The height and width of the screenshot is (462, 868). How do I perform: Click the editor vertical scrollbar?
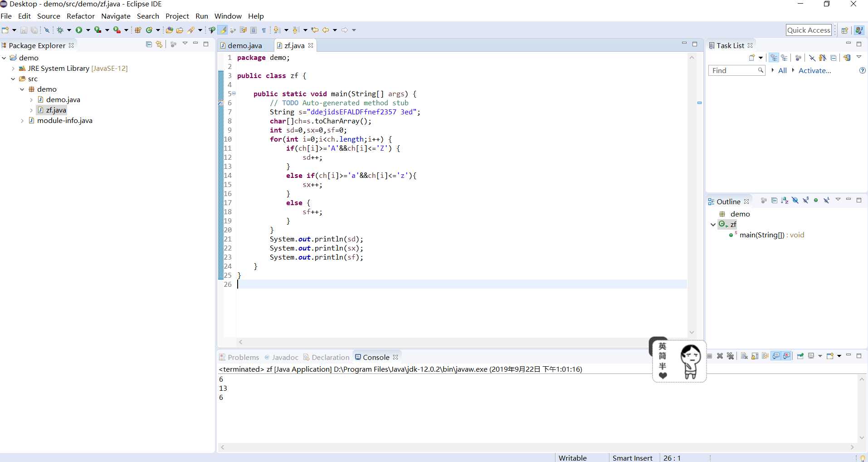692,195
